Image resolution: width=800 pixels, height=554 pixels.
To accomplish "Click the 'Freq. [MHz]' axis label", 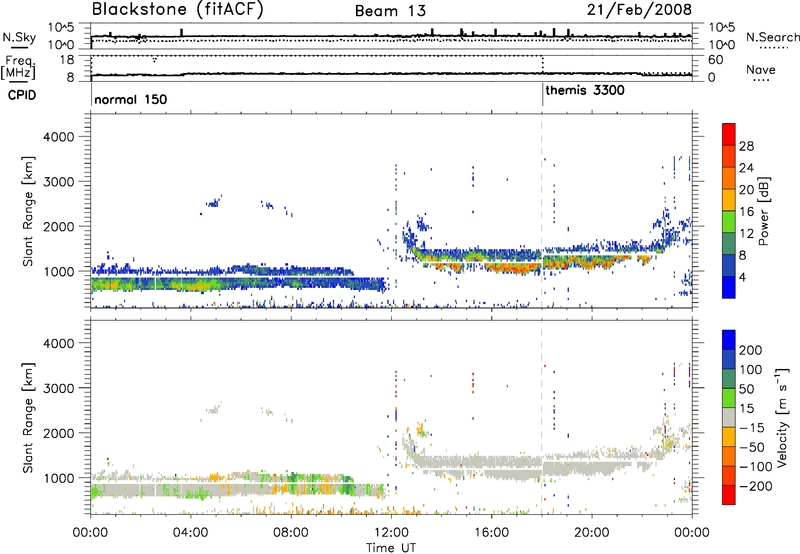I will point(19,67).
